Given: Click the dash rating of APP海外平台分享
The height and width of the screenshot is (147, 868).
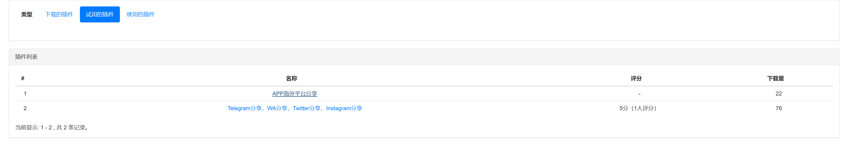Looking at the screenshot, I should tap(639, 94).
